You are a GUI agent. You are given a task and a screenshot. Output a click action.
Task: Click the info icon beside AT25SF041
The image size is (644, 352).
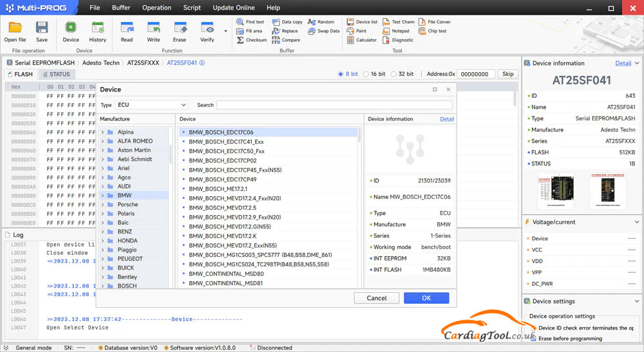coord(202,63)
